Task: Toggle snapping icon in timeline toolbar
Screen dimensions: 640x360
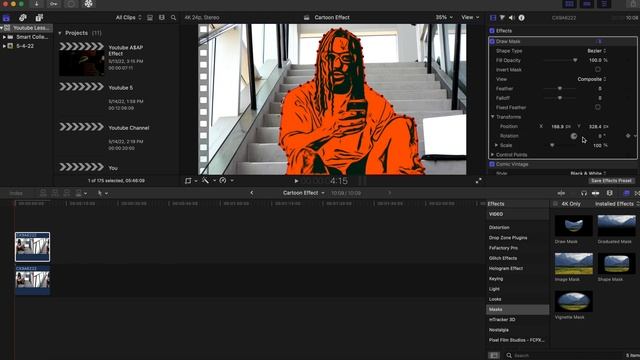Action: 596,193
